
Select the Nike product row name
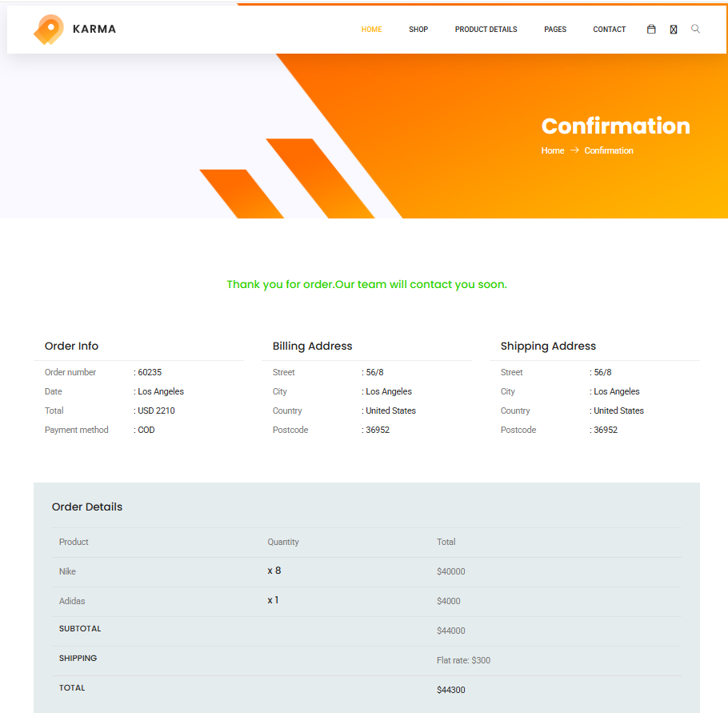(67, 571)
